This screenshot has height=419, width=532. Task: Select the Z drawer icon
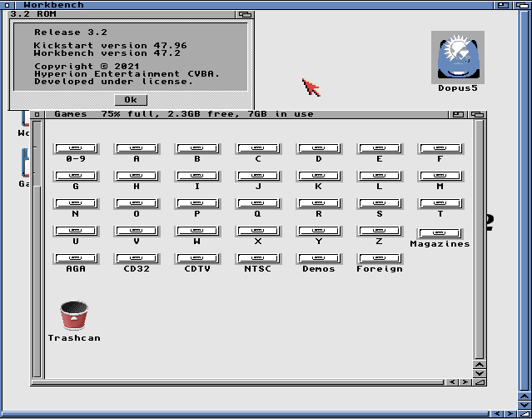(x=380, y=231)
